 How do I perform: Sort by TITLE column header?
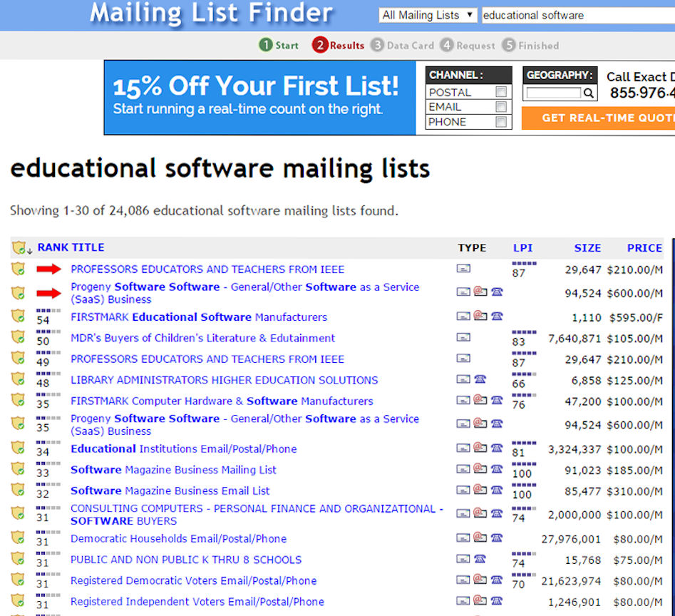(88, 247)
